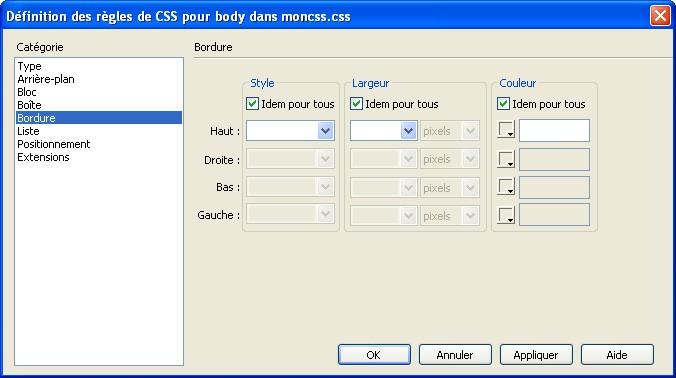Select the Arrière-plan category
This screenshot has width=676, height=378.
99,79
